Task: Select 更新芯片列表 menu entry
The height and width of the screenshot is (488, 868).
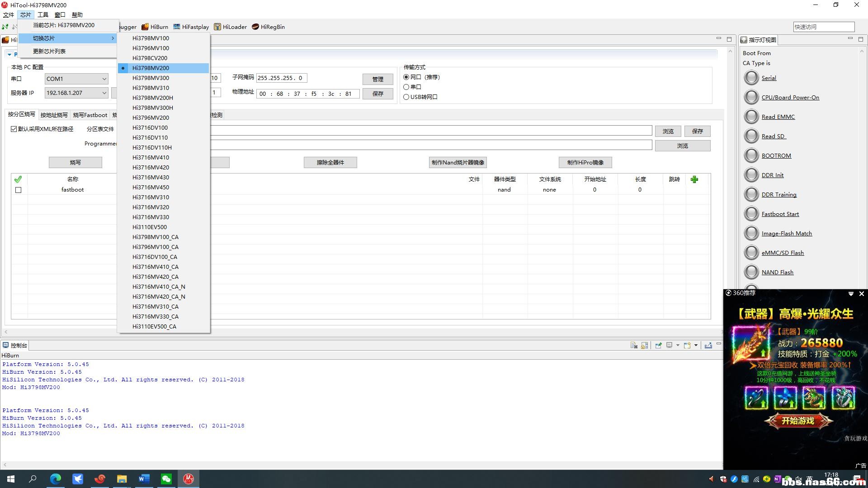Action: point(49,51)
